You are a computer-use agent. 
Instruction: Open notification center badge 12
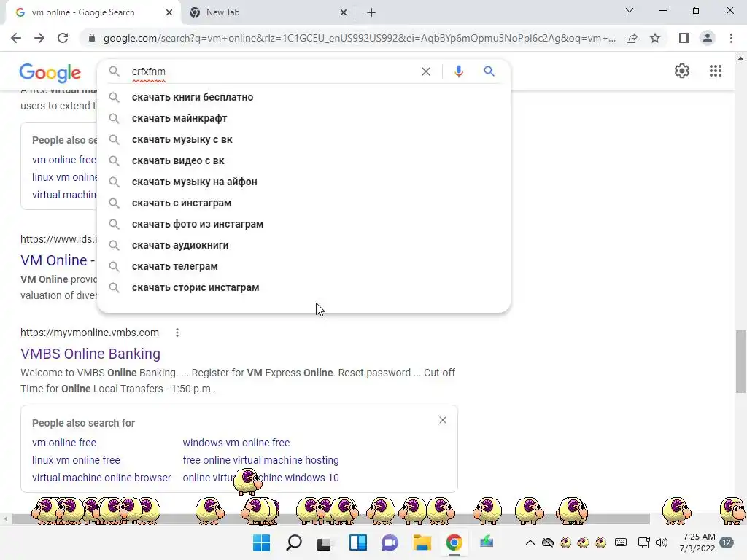(x=727, y=542)
